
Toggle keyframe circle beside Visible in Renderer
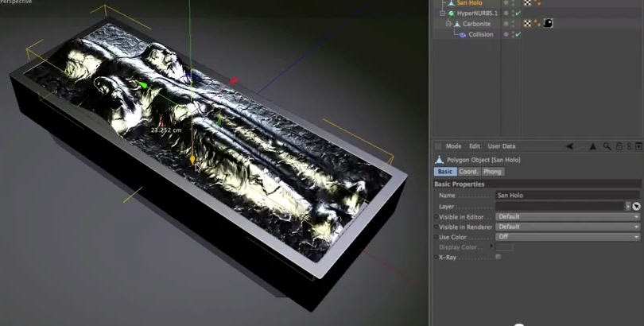click(436, 227)
